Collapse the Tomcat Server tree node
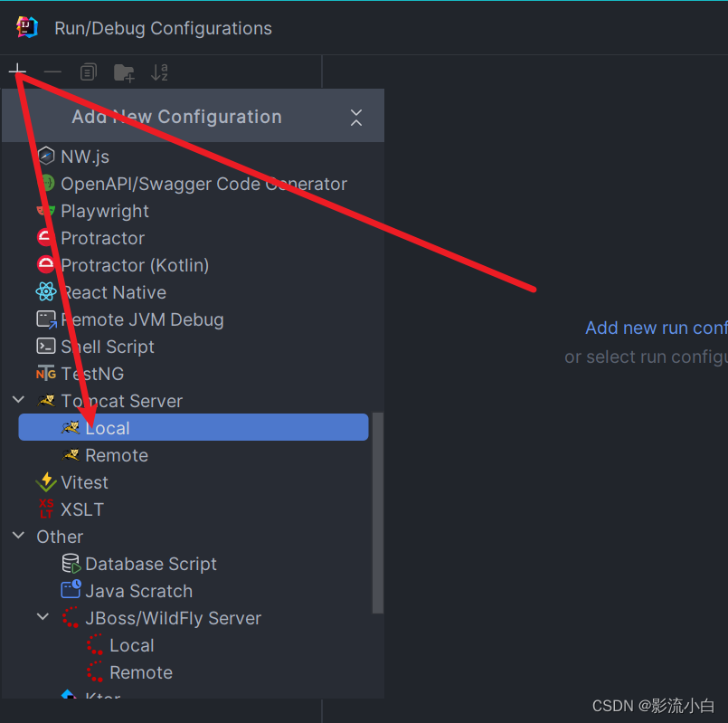 click(18, 400)
